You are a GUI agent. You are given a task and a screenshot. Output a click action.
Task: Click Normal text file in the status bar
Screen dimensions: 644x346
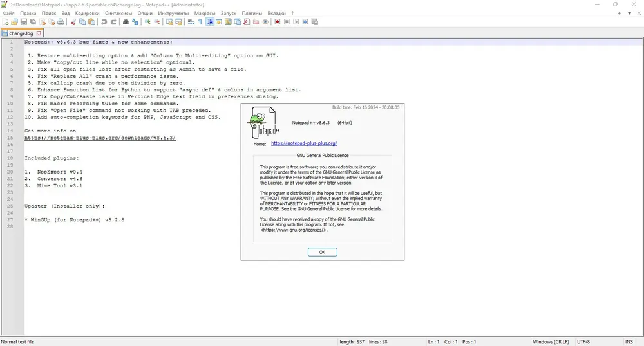17,341
